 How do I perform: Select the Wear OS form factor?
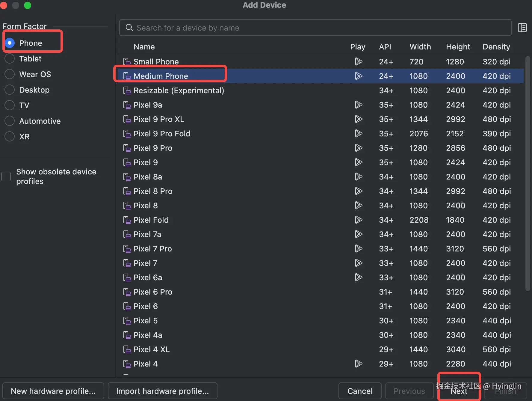coord(10,74)
